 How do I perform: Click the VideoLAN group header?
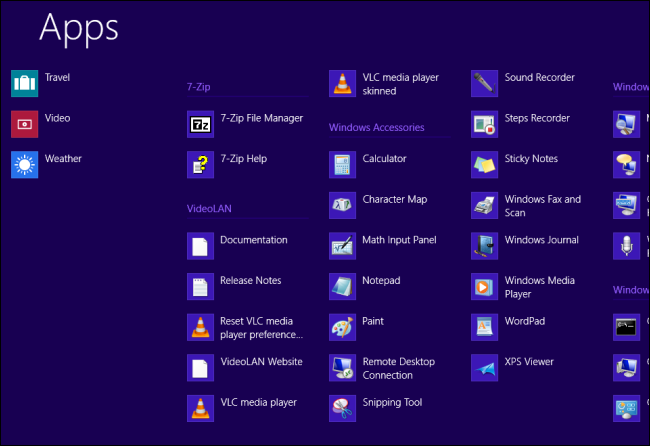click(x=209, y=208)
